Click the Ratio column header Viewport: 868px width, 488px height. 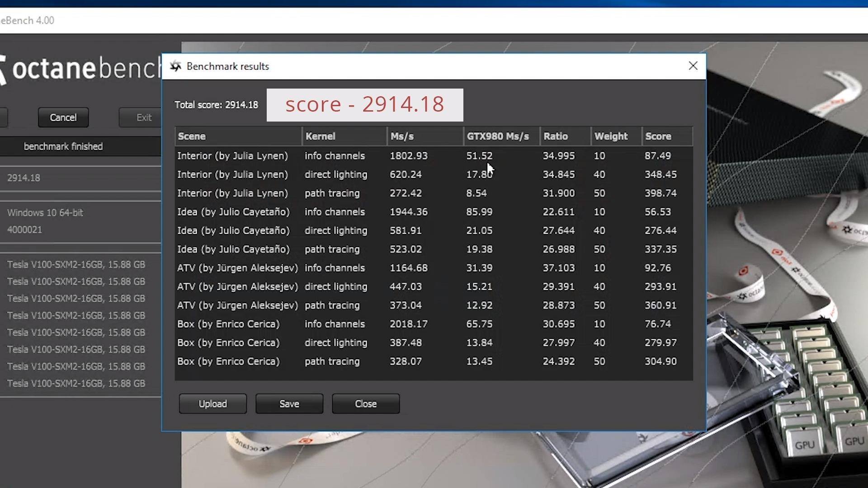566,136
